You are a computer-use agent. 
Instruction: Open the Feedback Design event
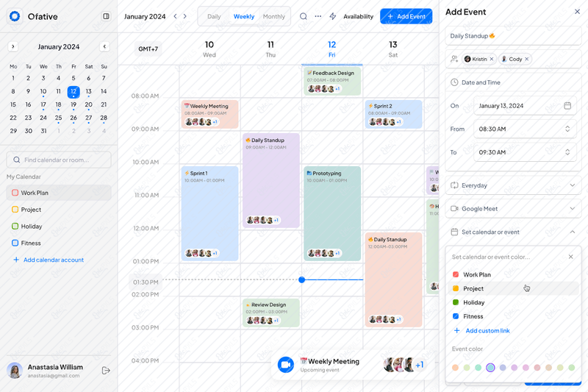[x=332, y=81]
